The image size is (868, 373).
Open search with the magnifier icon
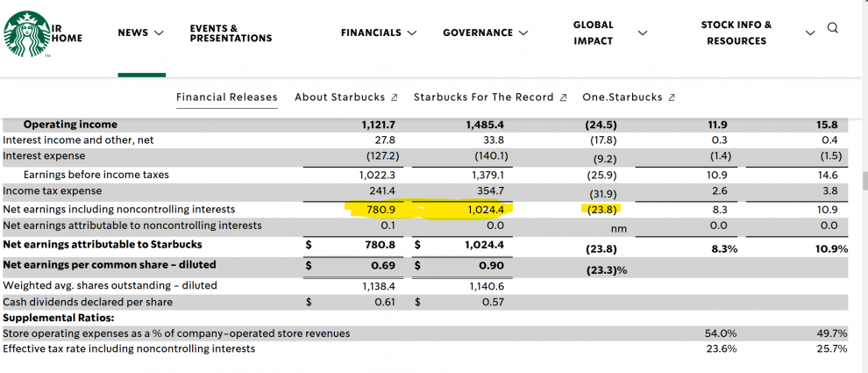pyautogui.click(x=832, y=28)
